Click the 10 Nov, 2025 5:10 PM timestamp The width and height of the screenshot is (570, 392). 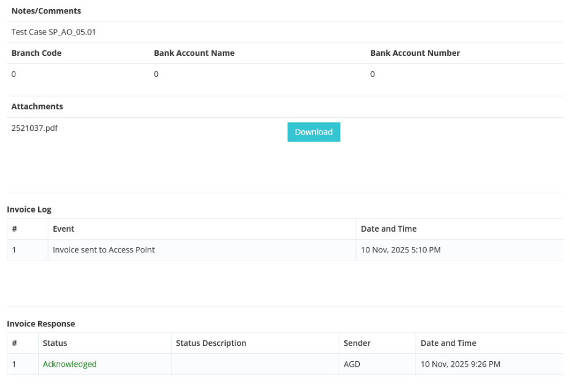[400, 250]
